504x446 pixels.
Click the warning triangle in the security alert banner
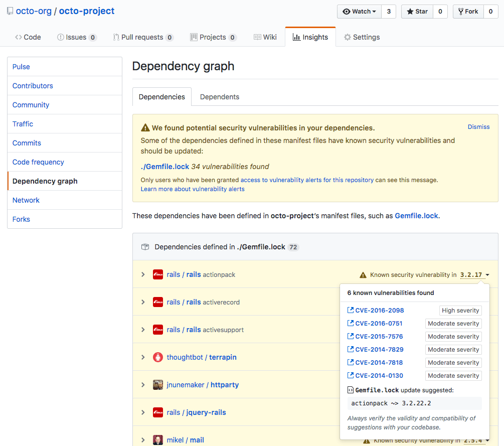(x=145, y=127)
